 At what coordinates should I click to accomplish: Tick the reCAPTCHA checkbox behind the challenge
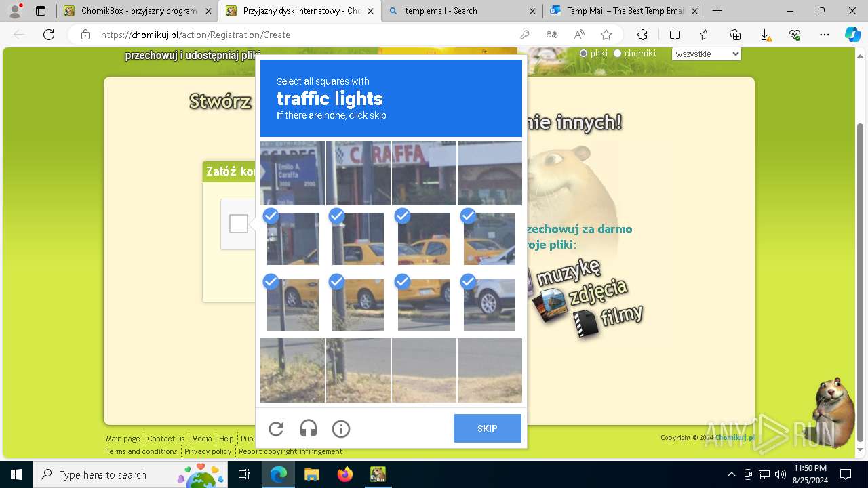tap(239, 224)
